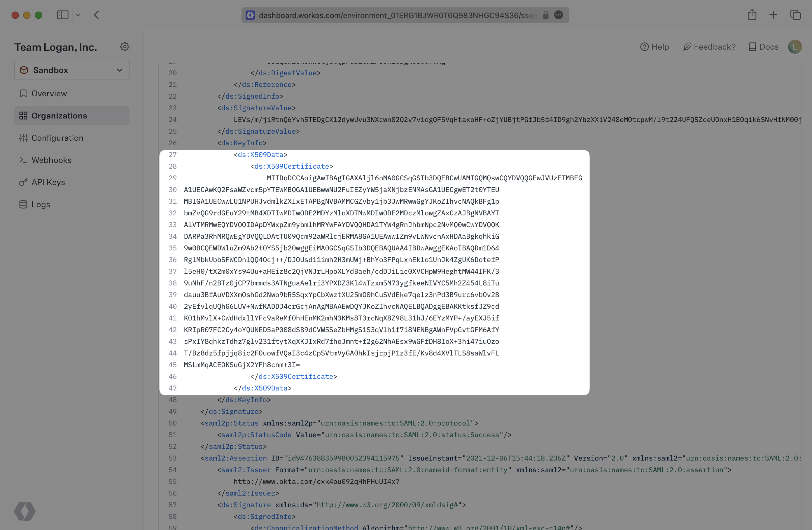The width and height of the screenshot is (812, 530).
Task: Expand the Sandbox environment dropdown
Action: coord(72,70)
